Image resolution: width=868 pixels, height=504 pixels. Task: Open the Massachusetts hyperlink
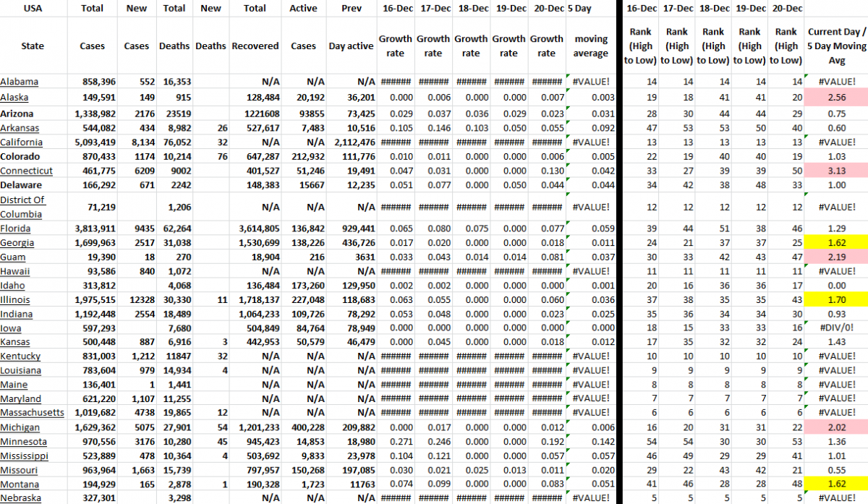[x=33, y=413]
